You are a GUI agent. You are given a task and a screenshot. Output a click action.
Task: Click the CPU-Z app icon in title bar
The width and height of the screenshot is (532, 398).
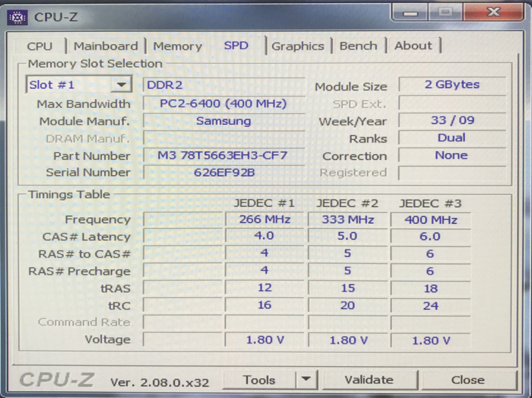click(17, 17)
